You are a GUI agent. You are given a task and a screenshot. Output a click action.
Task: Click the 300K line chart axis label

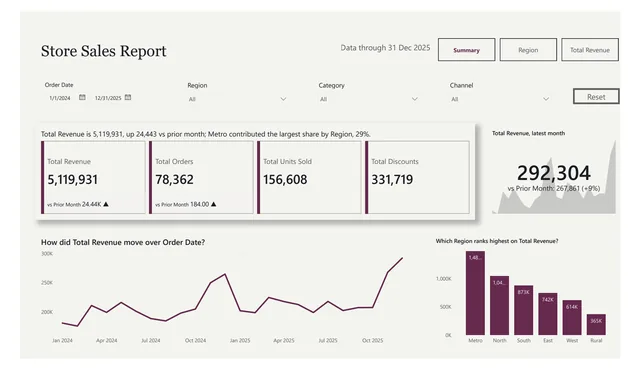(47, 254)
